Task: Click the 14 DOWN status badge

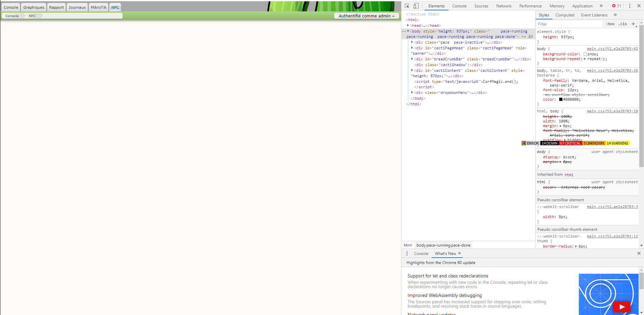Action: (549, 143)
